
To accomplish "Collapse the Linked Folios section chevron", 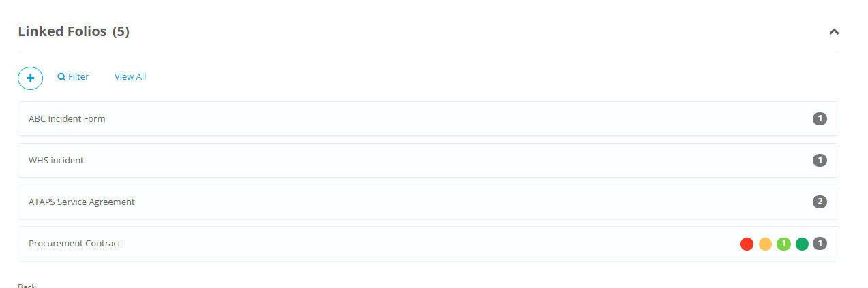I will point(833,31).
